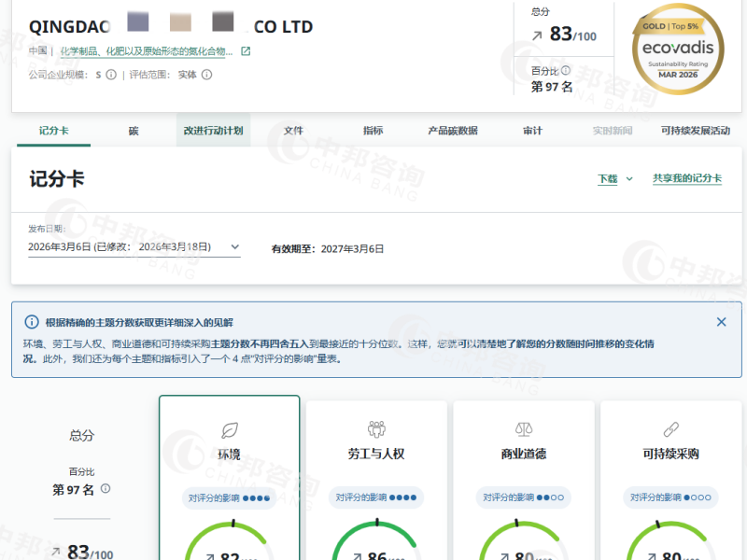Click the external link icon beside industry category
The height and width of the screenshot is (560, 747).
click(x=246, y=51)
